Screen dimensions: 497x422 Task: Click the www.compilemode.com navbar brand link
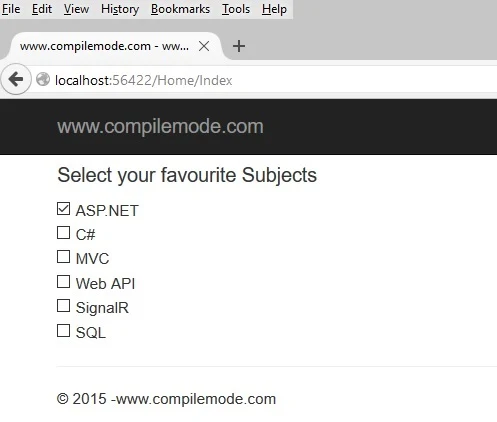tap(160, 127)
